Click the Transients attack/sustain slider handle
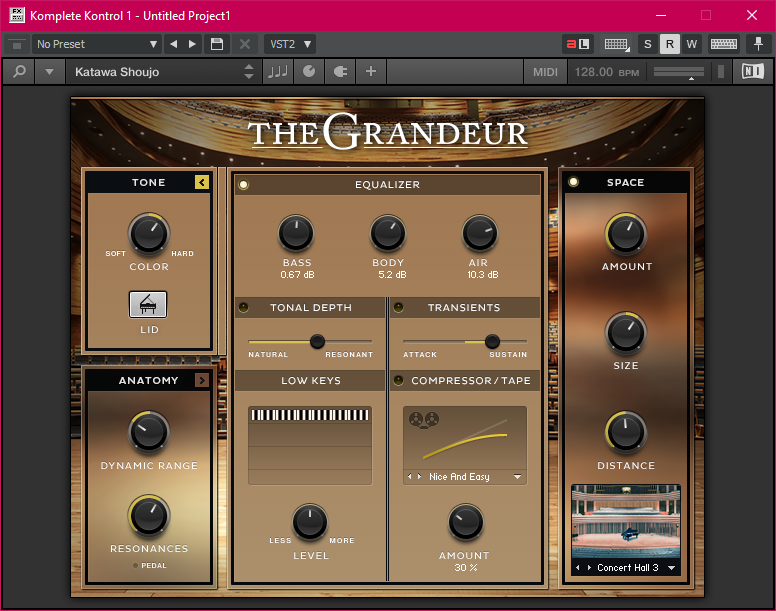 [x=492, y=341]
